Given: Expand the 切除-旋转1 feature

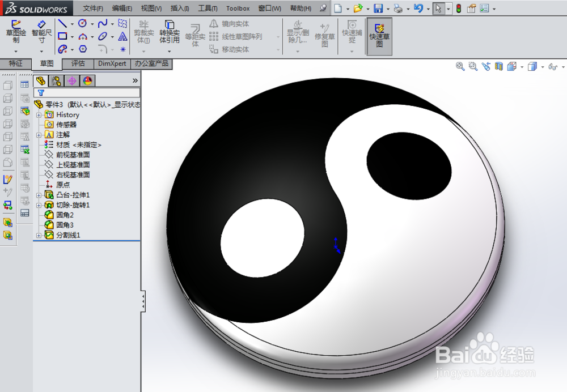Looking at the screenshot, I should tap(39, 205).
